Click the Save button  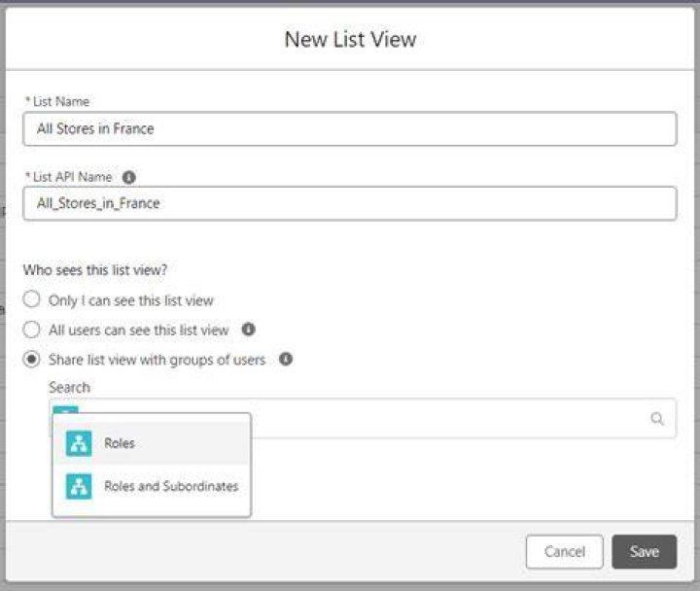coord(645,552)
